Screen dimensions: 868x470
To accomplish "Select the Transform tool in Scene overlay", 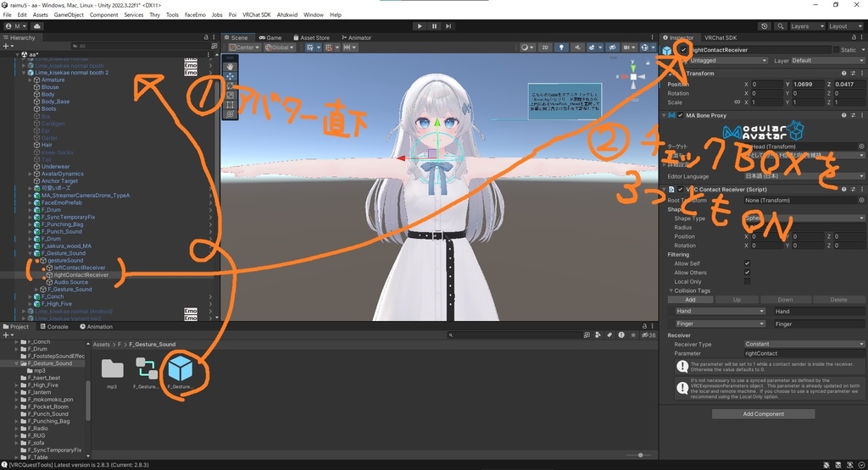I will click(230, 114).
